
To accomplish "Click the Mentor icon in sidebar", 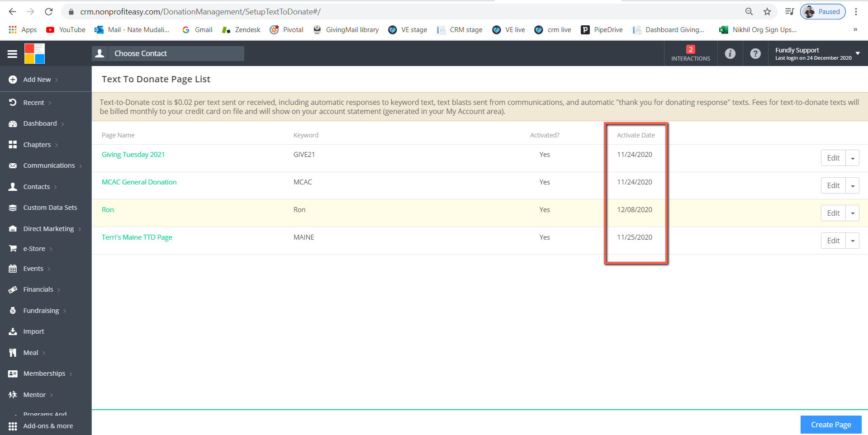I will (13, 395).
